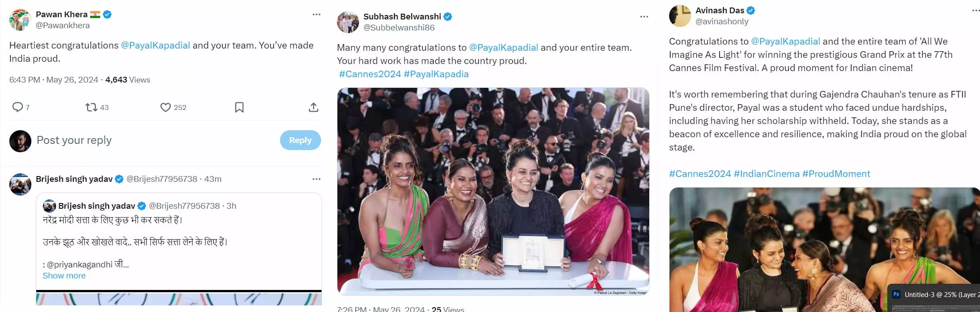Open more options on Pawan Khera's tweet

click(x=316, y=15)
